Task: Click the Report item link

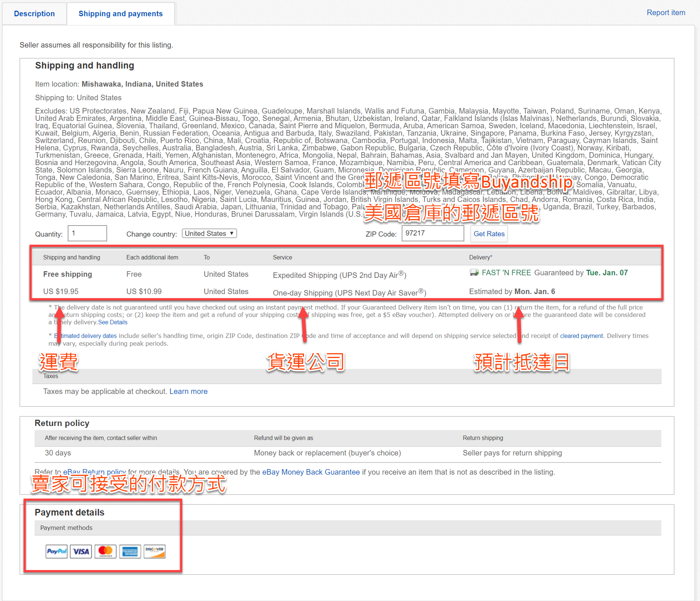Action: coord(666,13)
